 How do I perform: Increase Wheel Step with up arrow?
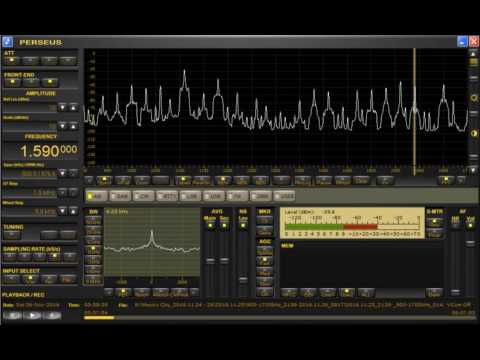[x=73, y=211]
